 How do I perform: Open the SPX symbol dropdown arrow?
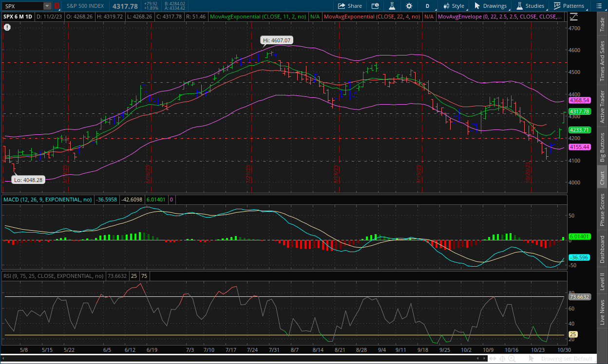pos(47,6)
